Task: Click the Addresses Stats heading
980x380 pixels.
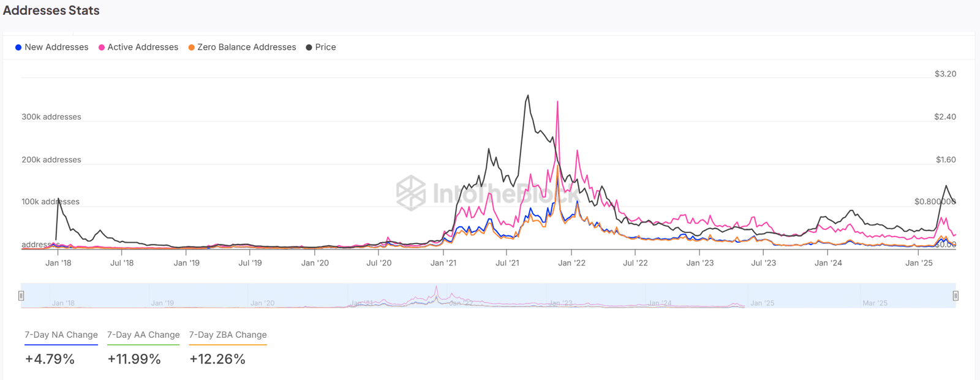Action: (51, 10)
